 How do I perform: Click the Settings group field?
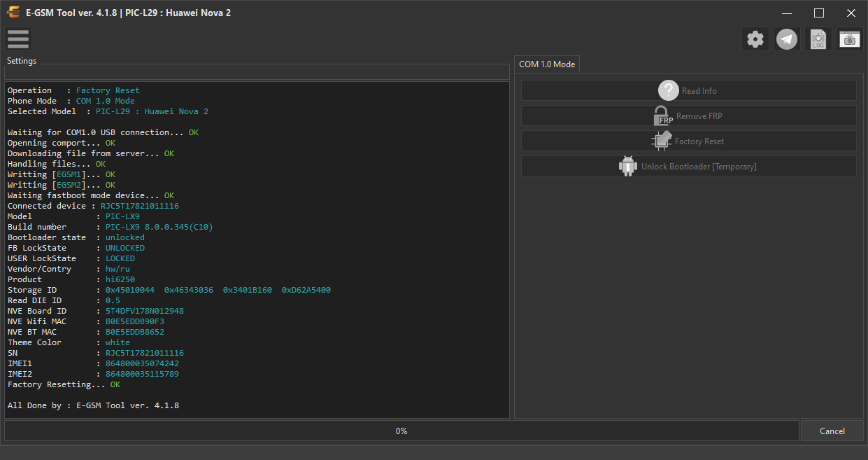pyautogui.click(x=257, y=73)
